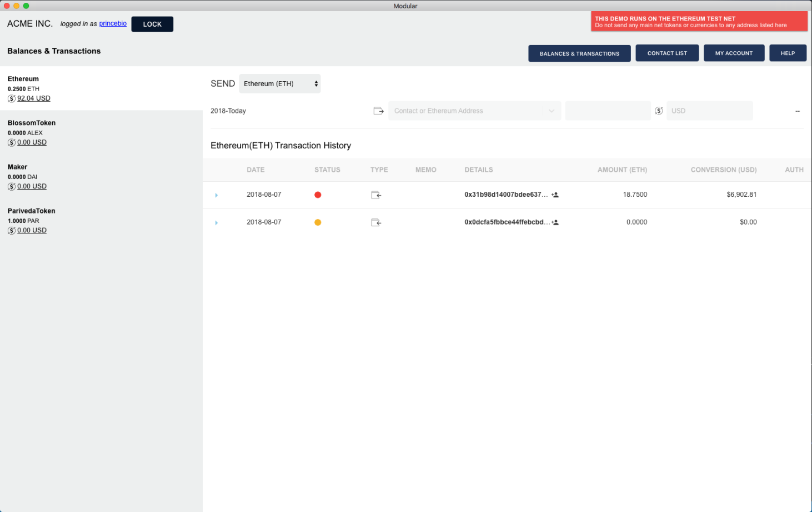Click the dollar conversion icon near USD field
The image size is (812, 512).
[659, 111]
